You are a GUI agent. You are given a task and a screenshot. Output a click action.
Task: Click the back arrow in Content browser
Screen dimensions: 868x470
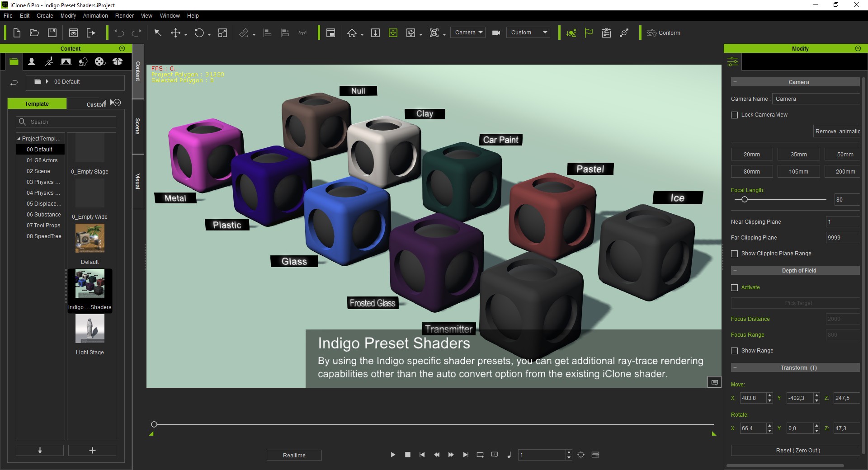[14, 82]
